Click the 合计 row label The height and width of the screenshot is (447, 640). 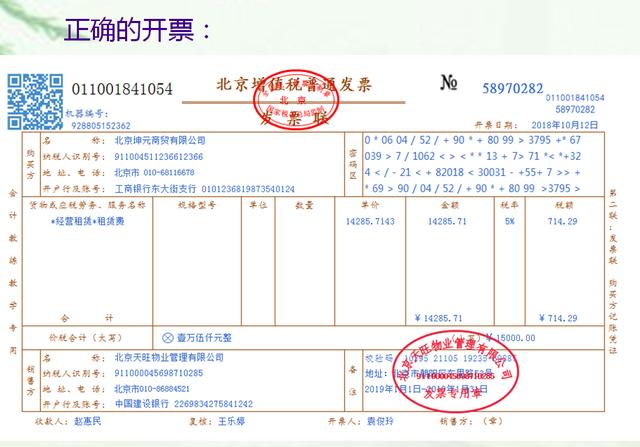coord(87,318)
